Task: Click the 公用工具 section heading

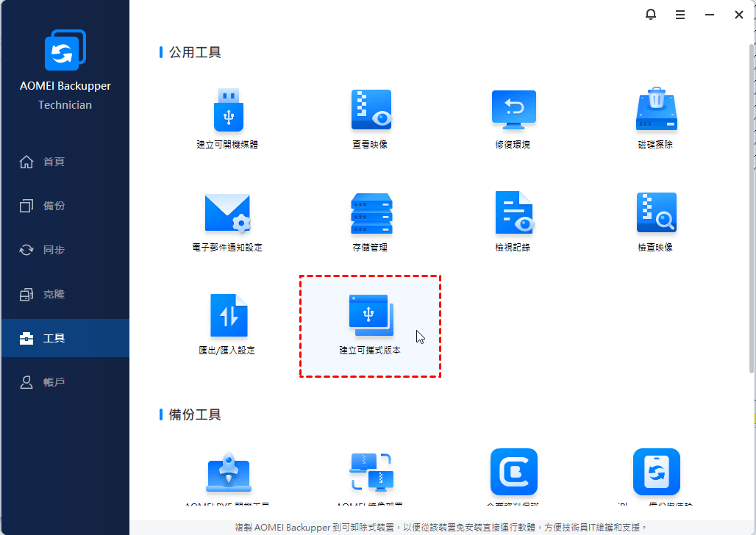Action: pos(195,52)
